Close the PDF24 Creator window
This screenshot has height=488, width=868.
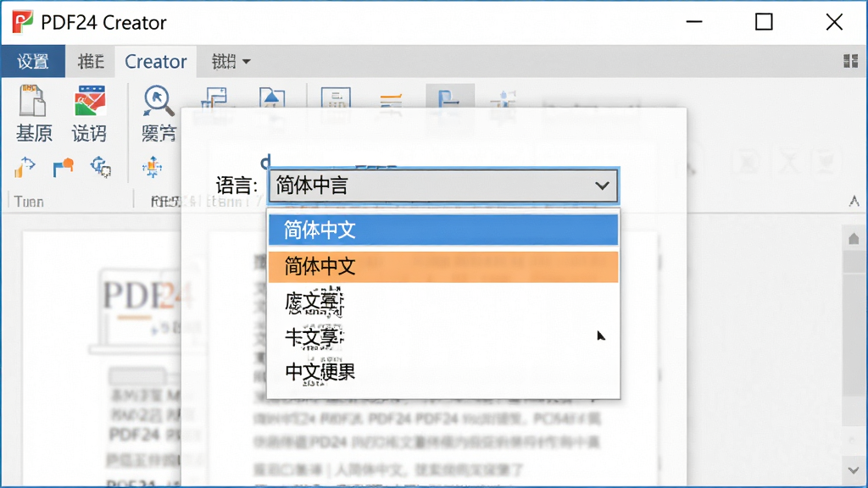pos(834,22)
